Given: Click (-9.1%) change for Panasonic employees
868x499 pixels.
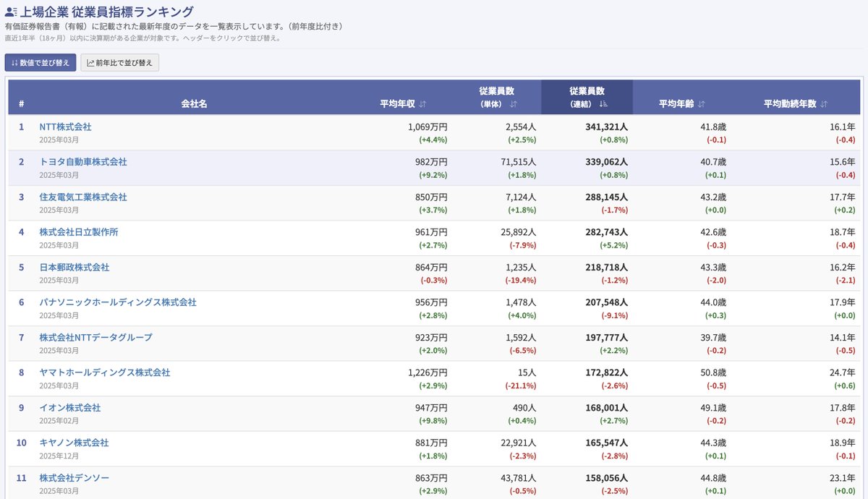Looking at the screenshot, I should pos(614,315).
